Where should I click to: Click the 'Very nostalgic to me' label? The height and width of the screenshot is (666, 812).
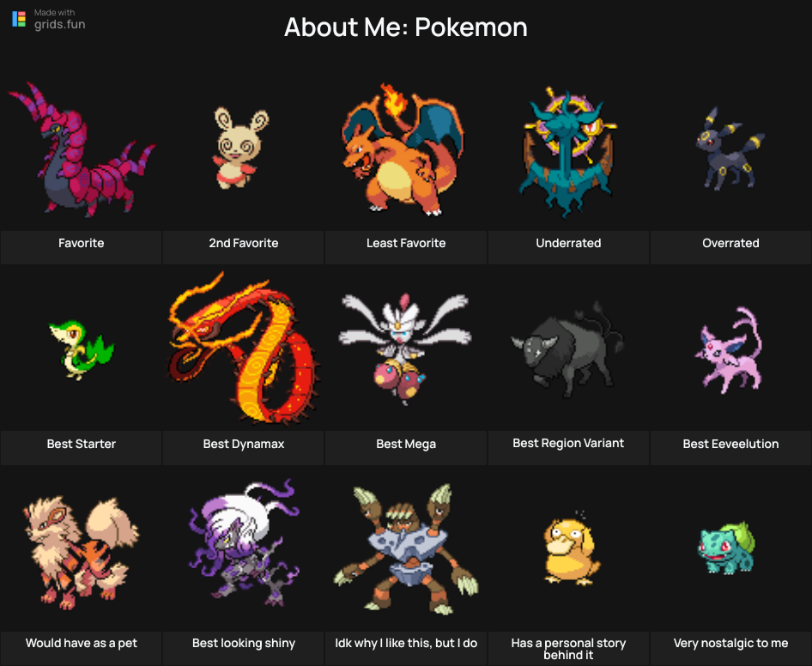pos(730,643)
